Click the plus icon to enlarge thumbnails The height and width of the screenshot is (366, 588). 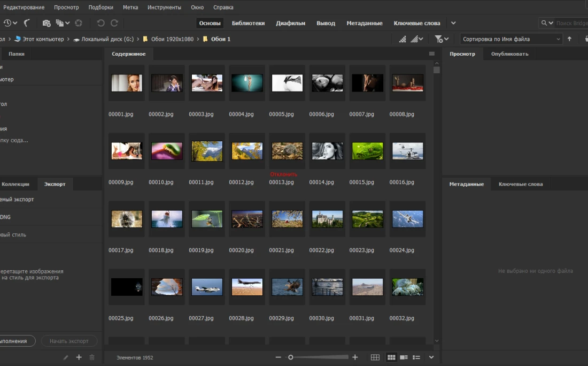tap(355, 357)
